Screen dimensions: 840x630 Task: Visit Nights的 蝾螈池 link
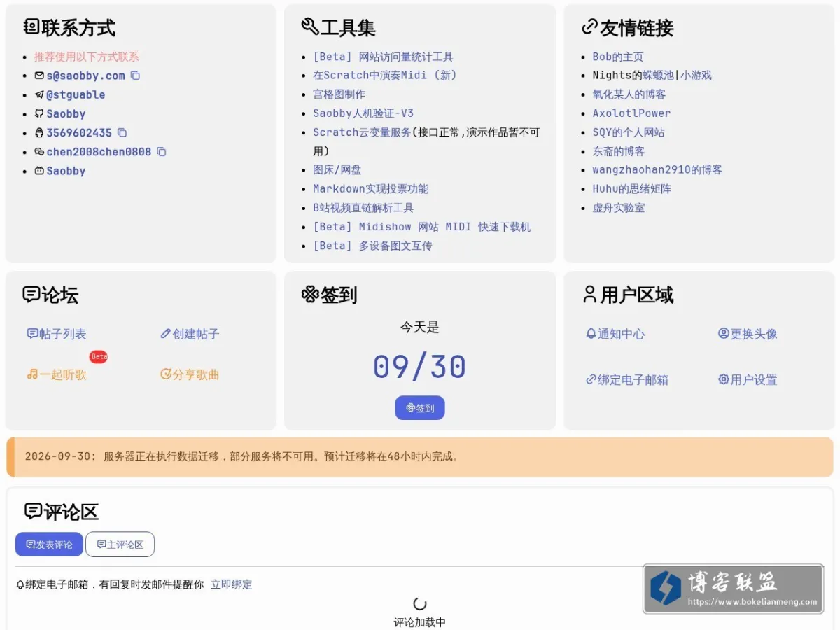point(658,76)
